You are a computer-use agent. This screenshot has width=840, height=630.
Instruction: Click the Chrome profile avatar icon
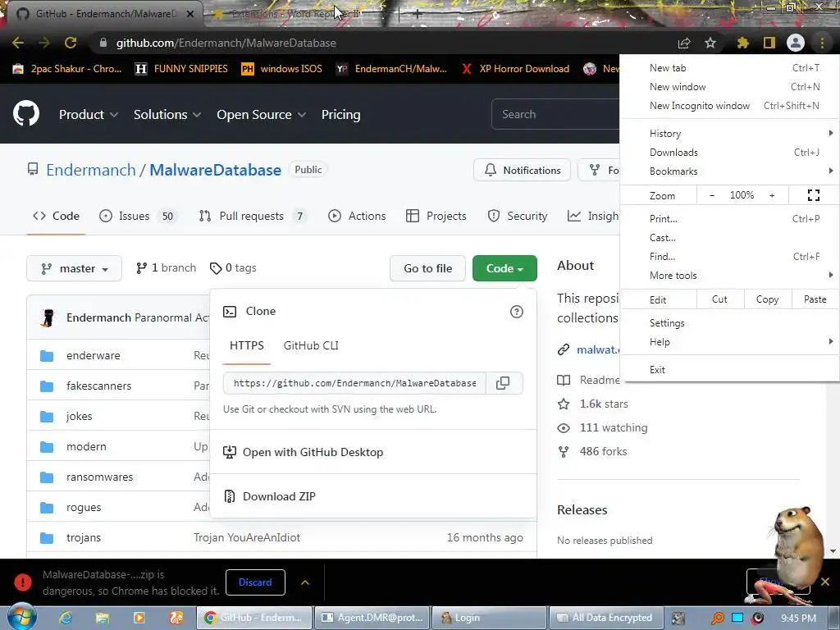(796, 43)
